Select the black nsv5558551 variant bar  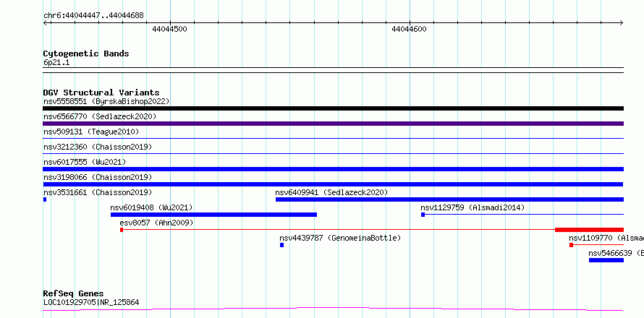[x=333, y=108]
